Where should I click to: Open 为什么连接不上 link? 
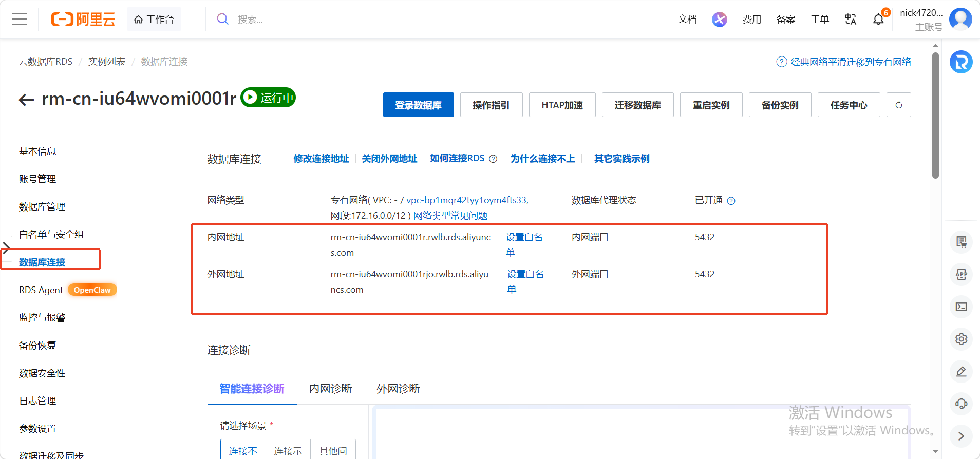[542, 159]
